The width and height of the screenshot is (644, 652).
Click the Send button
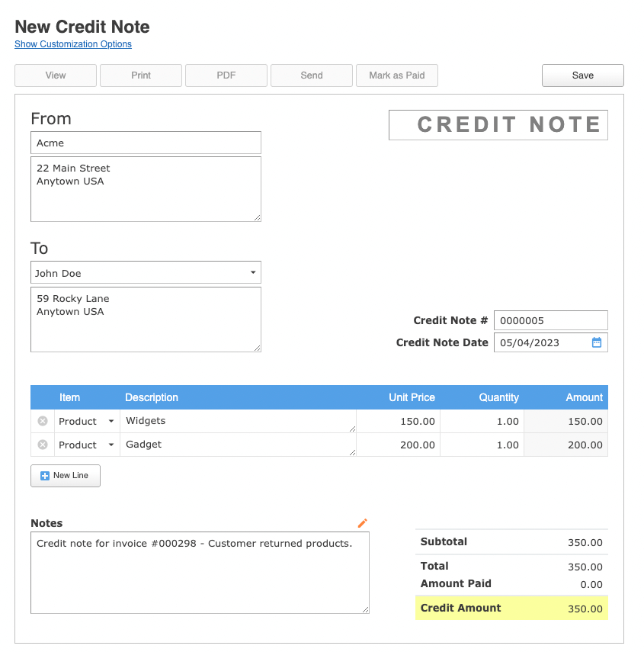(312, 75)
